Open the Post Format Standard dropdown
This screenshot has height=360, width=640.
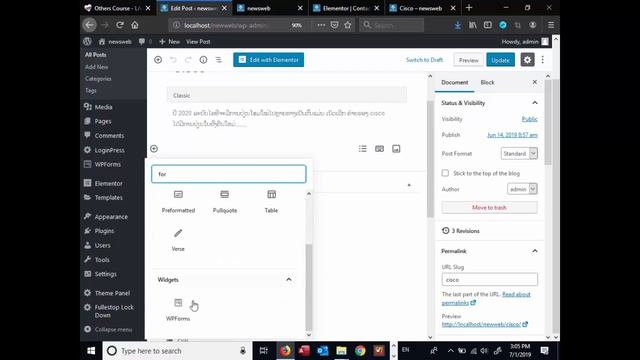[x=519, y=153]
